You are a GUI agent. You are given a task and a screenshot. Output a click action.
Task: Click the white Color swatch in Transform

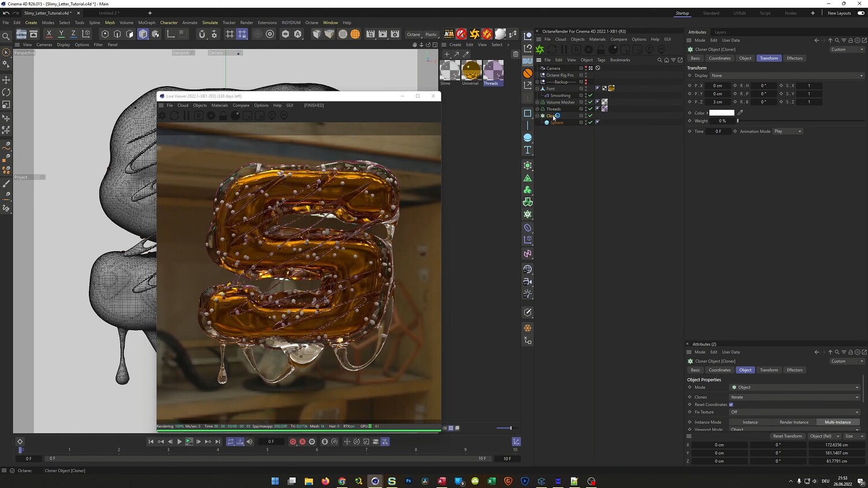point(722,113)
